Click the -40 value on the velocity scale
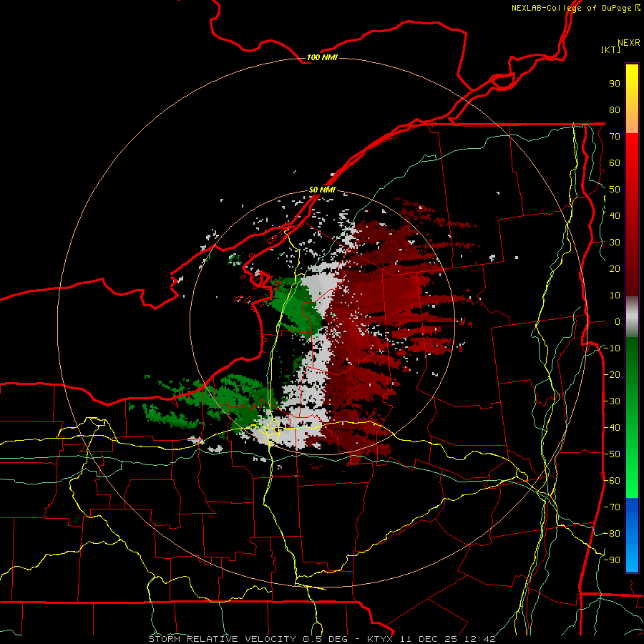 [x=612, y=428]
